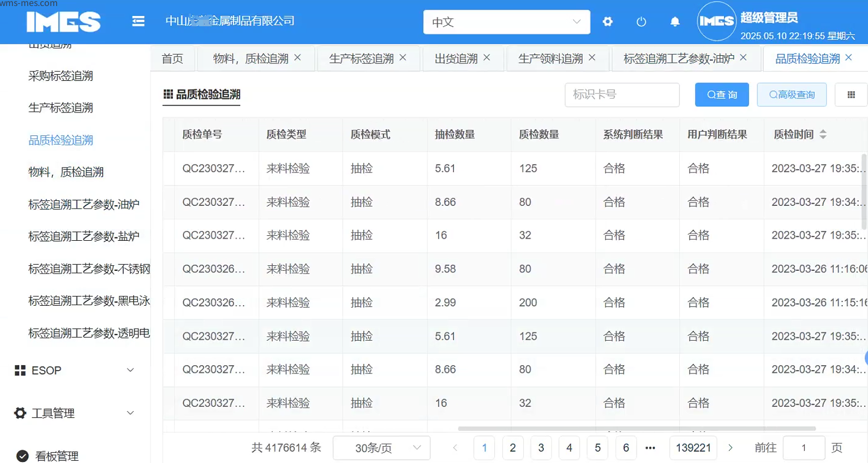This screenshot has width=868, height=463.
Task: Go to page 4
Action: [570, 448]
